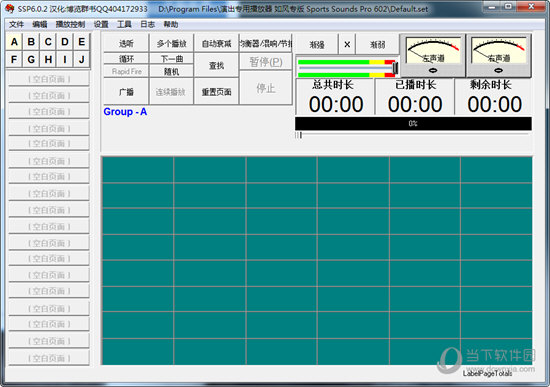Select group C button

click(x=48, y=42)
